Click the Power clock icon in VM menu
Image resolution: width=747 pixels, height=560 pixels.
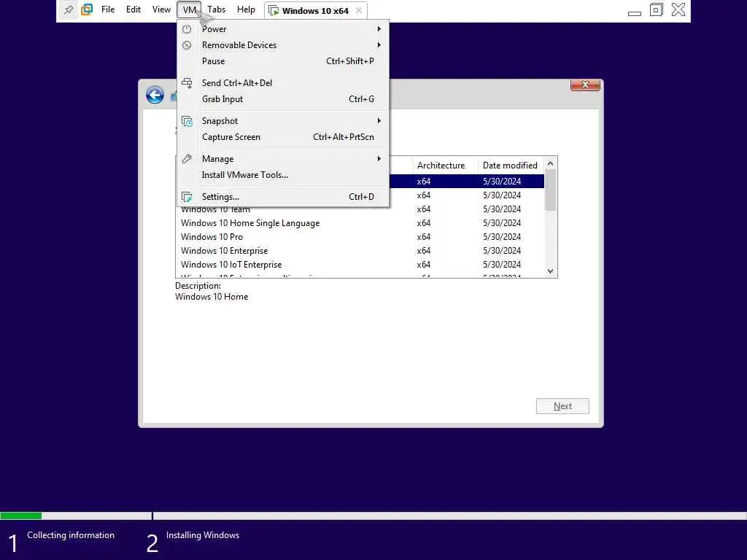(187, 29)
